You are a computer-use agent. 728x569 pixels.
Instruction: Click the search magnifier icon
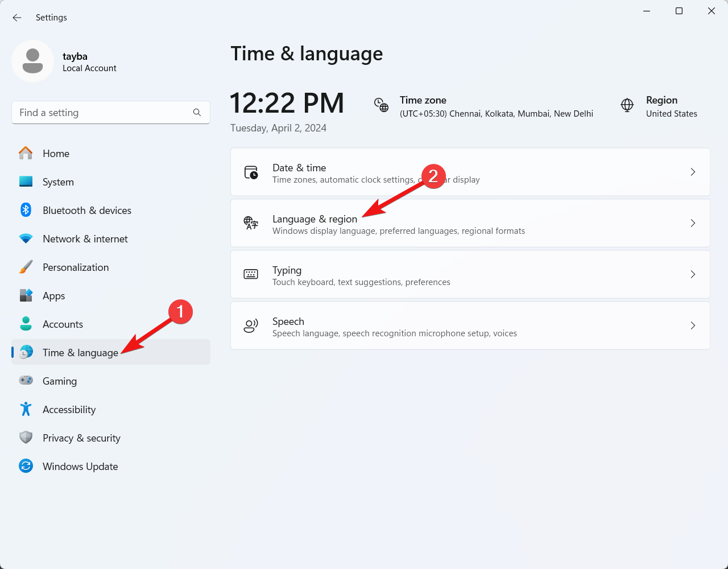coord(197,113)
